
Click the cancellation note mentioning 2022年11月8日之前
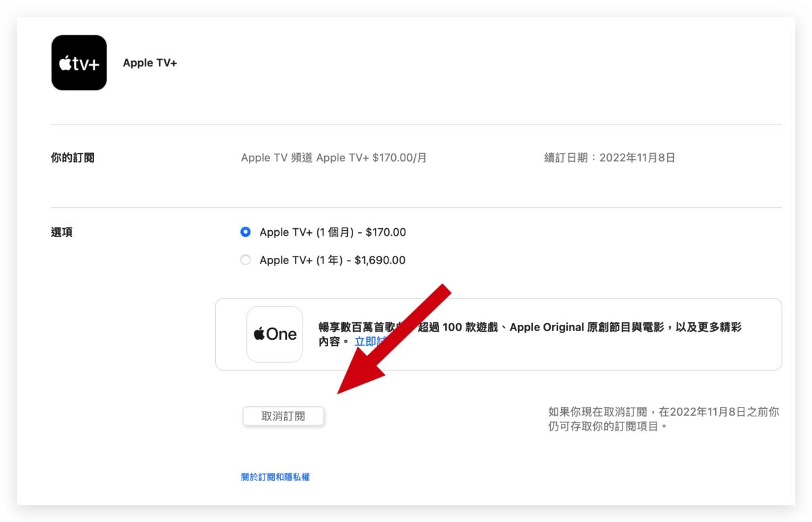click(664, 419)
